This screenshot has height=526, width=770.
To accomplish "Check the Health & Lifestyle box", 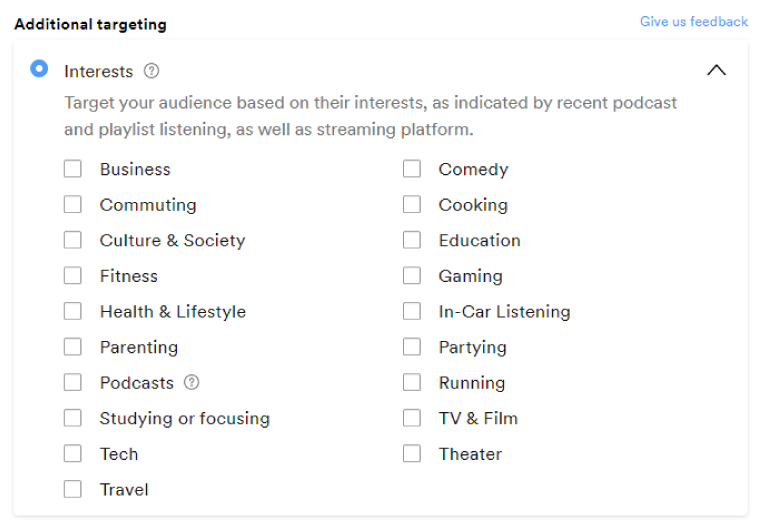I will pos(73,311).
